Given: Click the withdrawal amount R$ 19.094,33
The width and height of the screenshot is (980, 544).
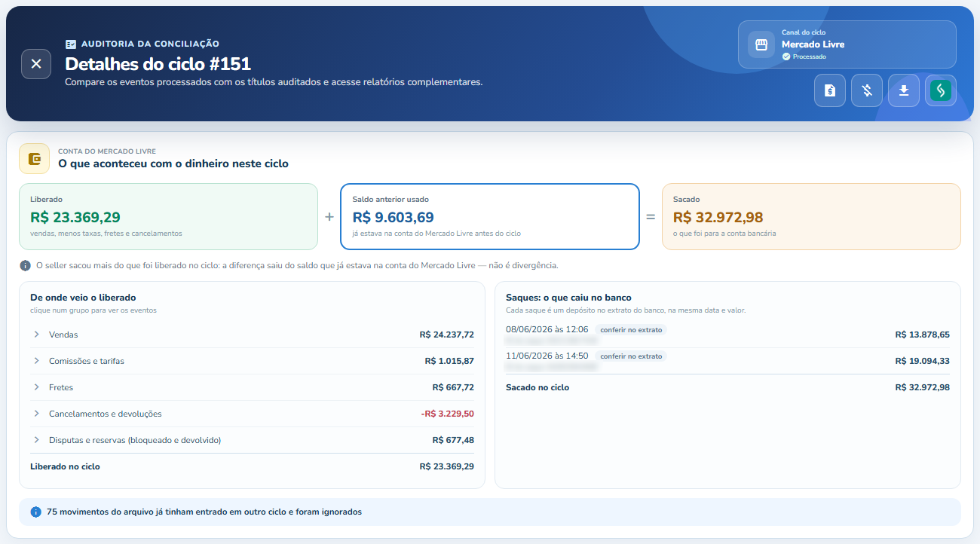Looking at the screenshot, I should pyautogui.click(x=923, y=361).
